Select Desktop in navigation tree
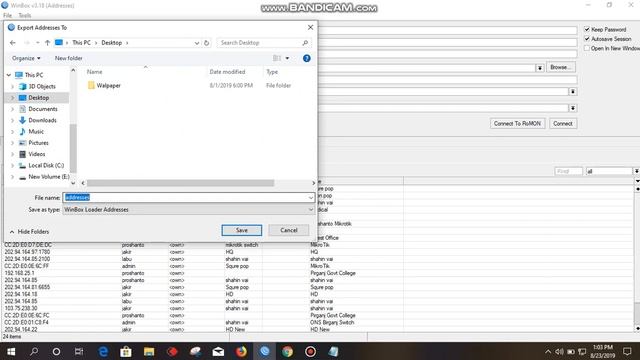 tap(38, 98)
